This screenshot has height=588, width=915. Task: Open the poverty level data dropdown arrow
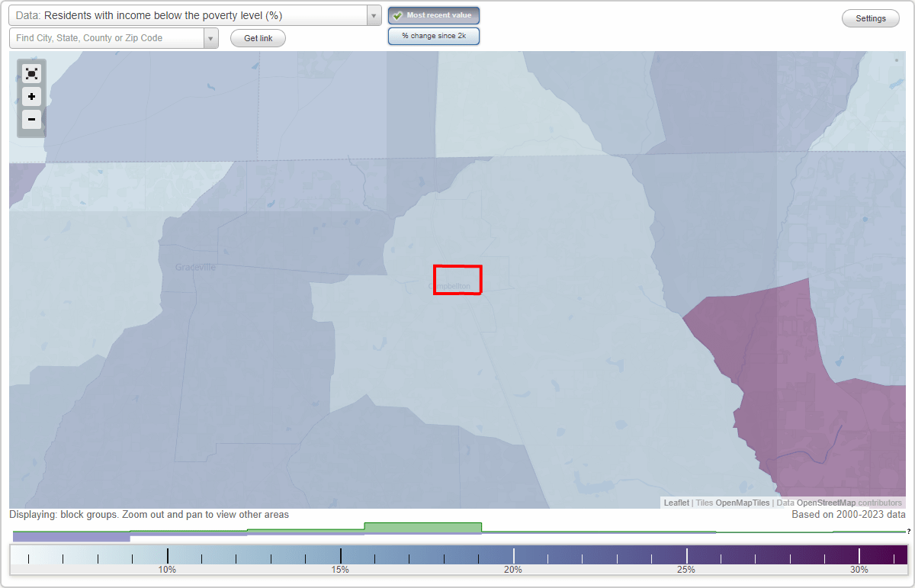[372, 14]
